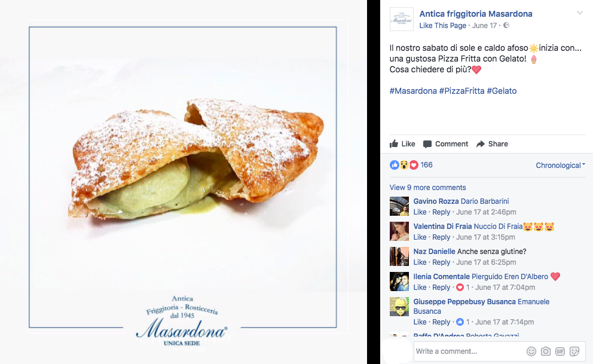Open the #Gelato hashtag link
This screenshot has height=364, width=593.
(502, 91)
